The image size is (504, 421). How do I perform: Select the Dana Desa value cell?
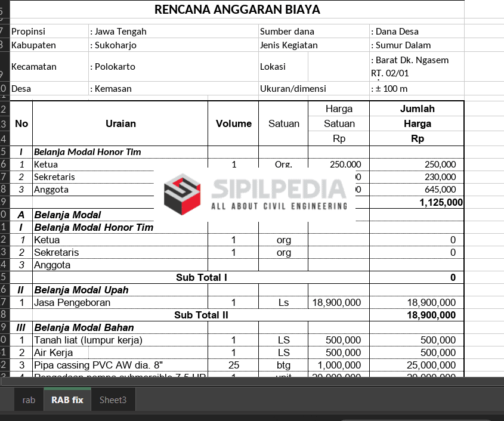tap(416, 32)
